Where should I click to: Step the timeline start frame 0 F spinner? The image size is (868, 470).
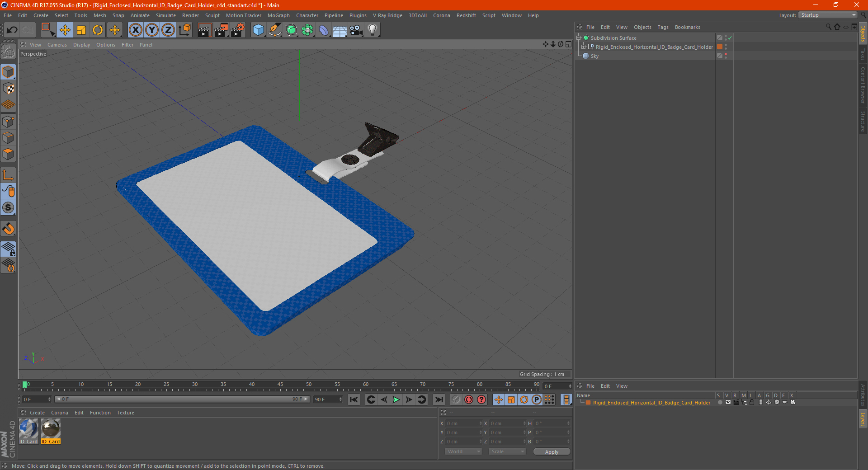click(x=49, y=399)
